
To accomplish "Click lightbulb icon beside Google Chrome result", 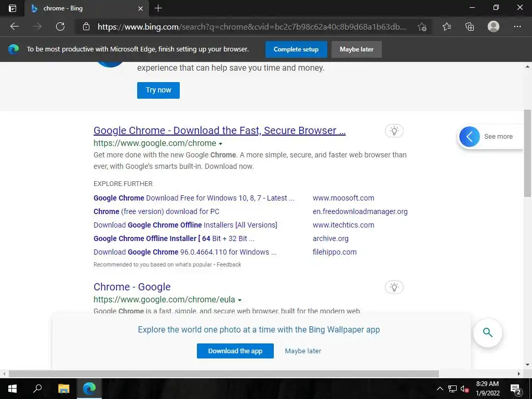I will 394,130.
